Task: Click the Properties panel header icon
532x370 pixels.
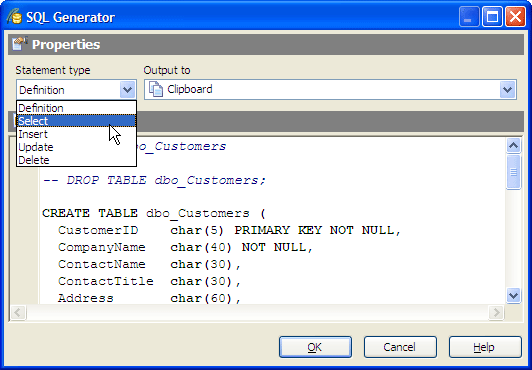Action: coord(20,44)
